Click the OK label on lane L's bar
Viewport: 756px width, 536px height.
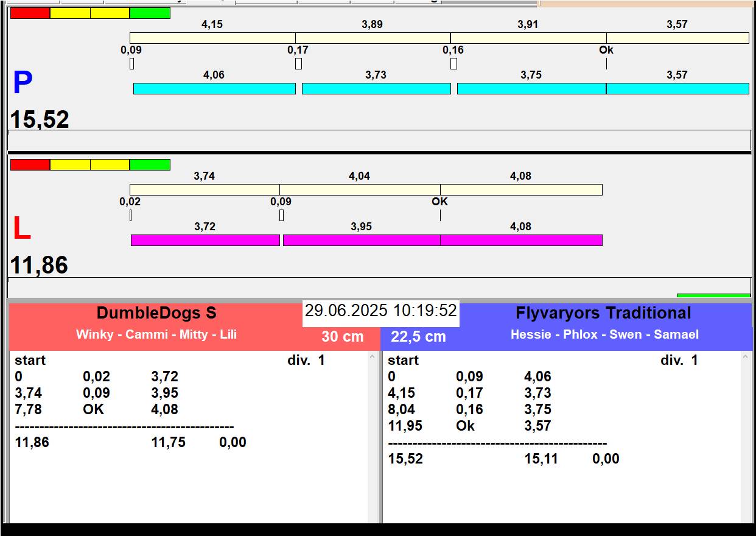(439, 202)
